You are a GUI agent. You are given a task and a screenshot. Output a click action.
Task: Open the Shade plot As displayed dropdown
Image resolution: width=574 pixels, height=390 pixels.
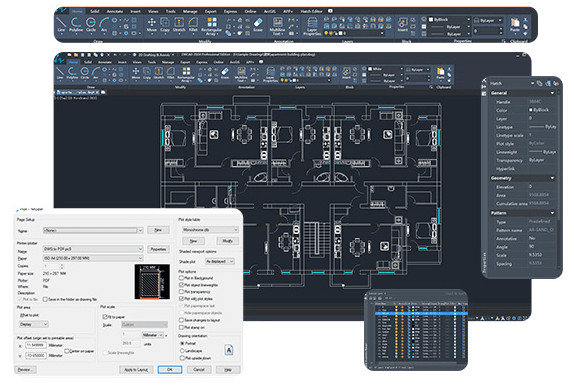(220, 261)
